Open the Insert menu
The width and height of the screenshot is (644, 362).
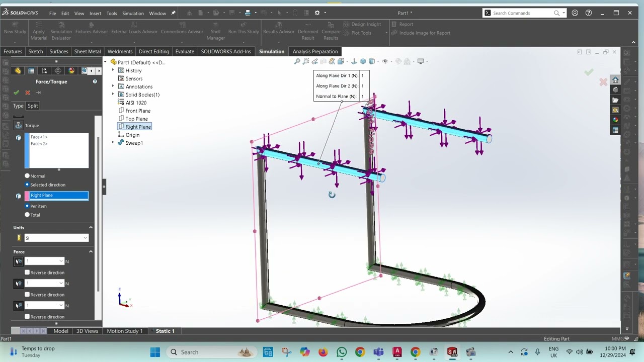(95, 14)
